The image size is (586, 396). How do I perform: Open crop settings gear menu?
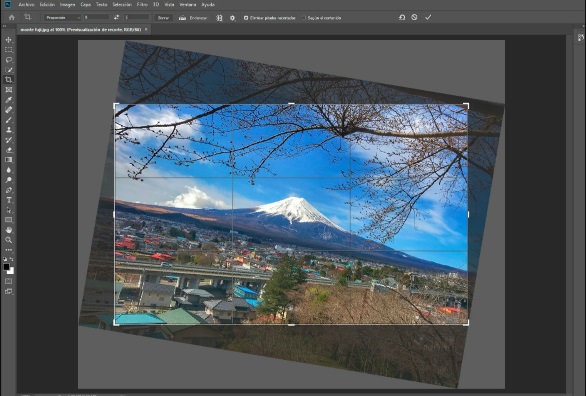tap(232, 18)
